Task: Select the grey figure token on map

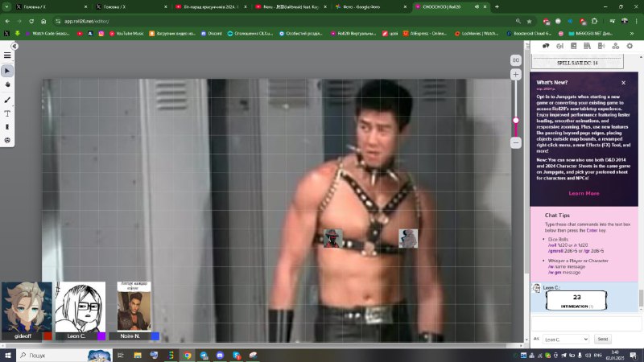Action: click(x=408, y=238)
